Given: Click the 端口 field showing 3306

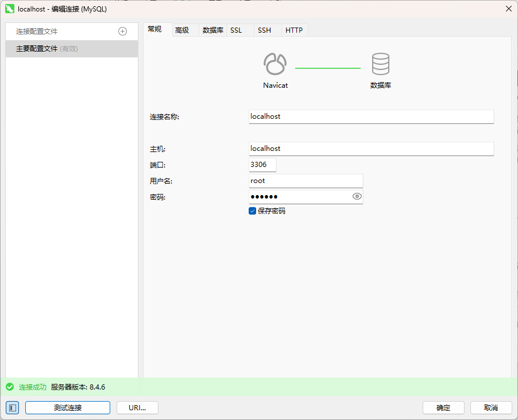Looking at the screenshot, I should [262, 165].
